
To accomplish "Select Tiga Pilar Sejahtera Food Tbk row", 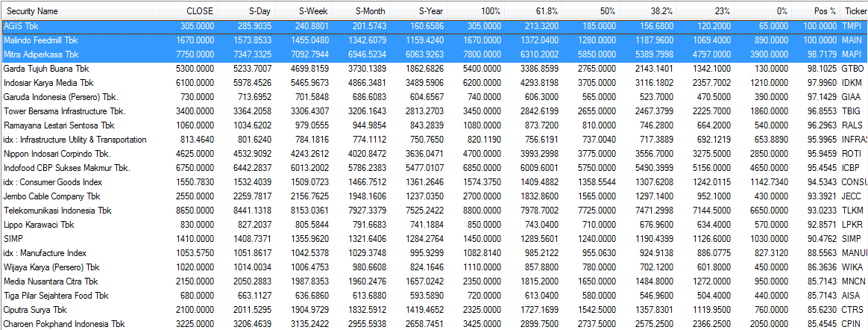I will pyautogui.click(x=434, y=295).
